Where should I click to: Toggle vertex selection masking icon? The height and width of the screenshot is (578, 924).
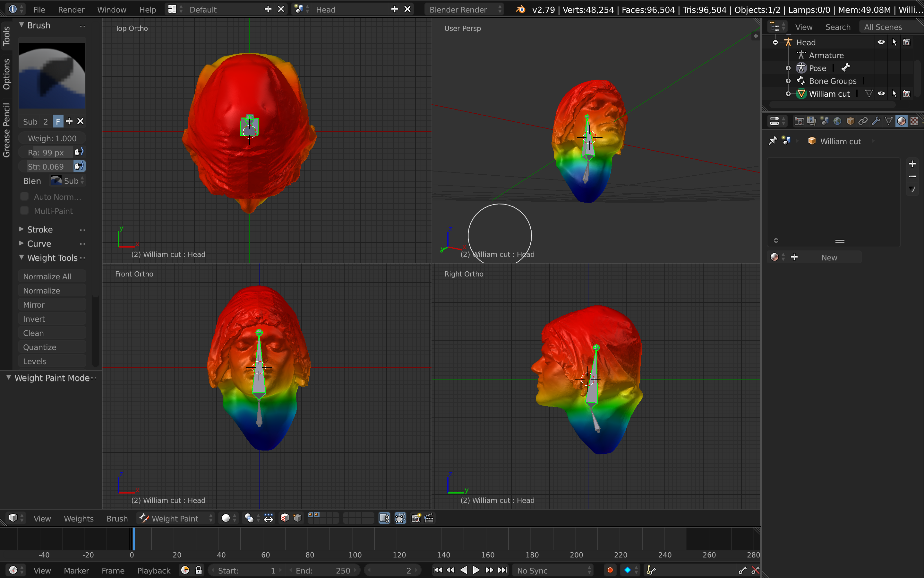(x=298, y=518)
